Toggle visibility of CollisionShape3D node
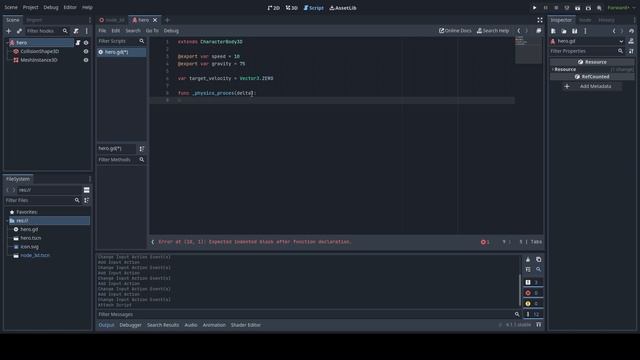This screenshot has height=360, width=640. tap(86, 51)
